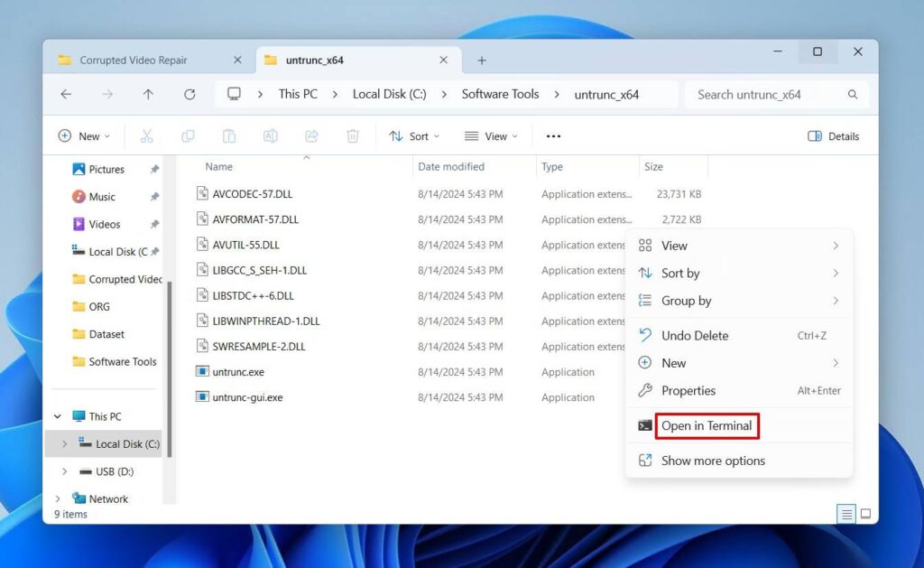Open the Sort dropdown

click(x=413, y=135)
